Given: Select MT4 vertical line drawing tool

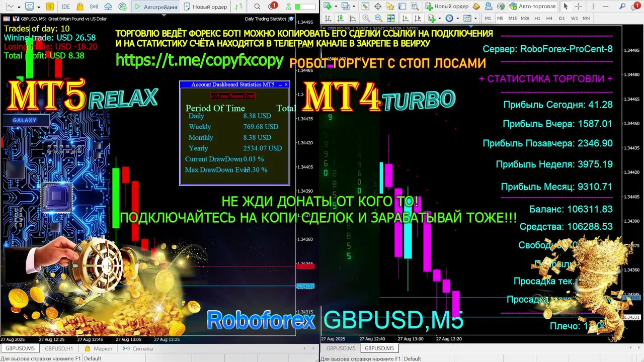Looking at the screenshot, I should coord(593,6).
